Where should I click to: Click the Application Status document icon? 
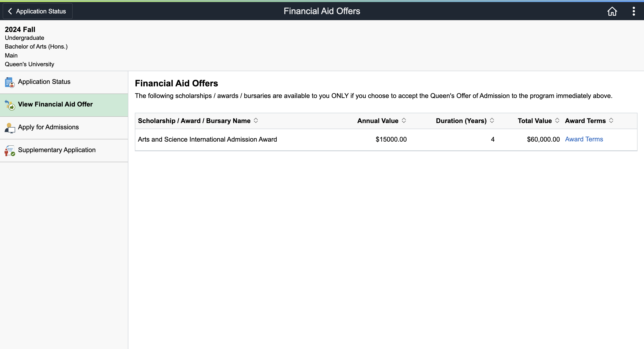[9, 82]
